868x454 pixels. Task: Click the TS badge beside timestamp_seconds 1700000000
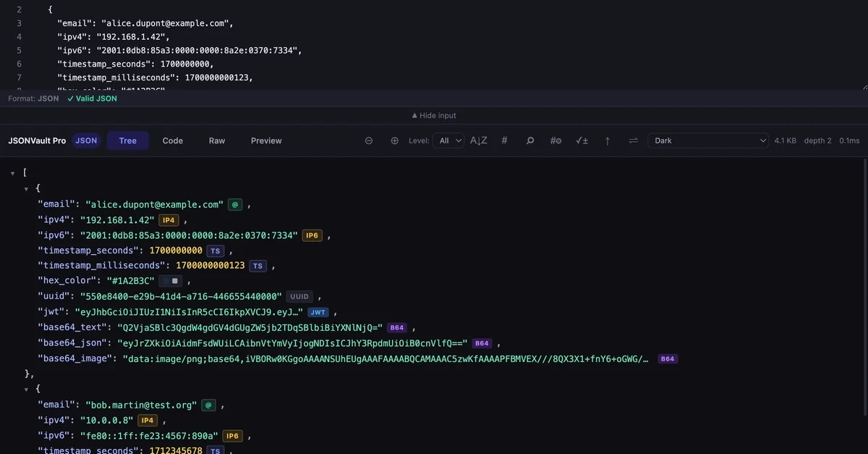[215, 251]
